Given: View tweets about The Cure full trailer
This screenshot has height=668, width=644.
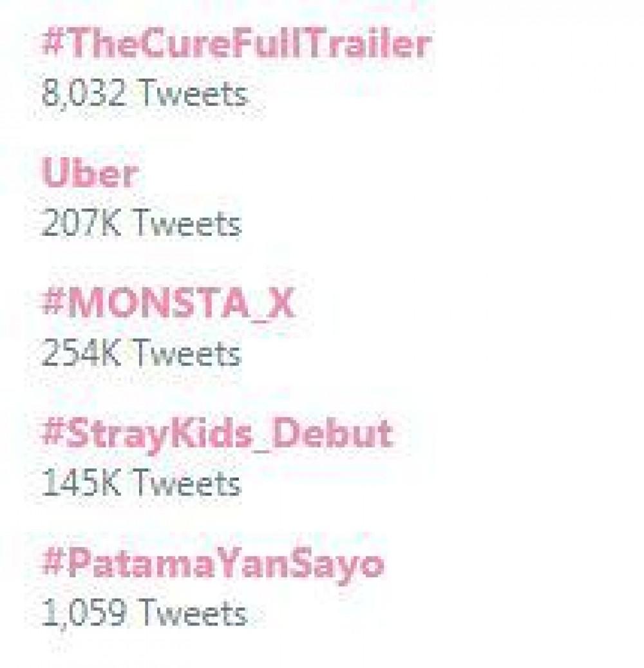Looking at the screenshot, I should [236, 45].
